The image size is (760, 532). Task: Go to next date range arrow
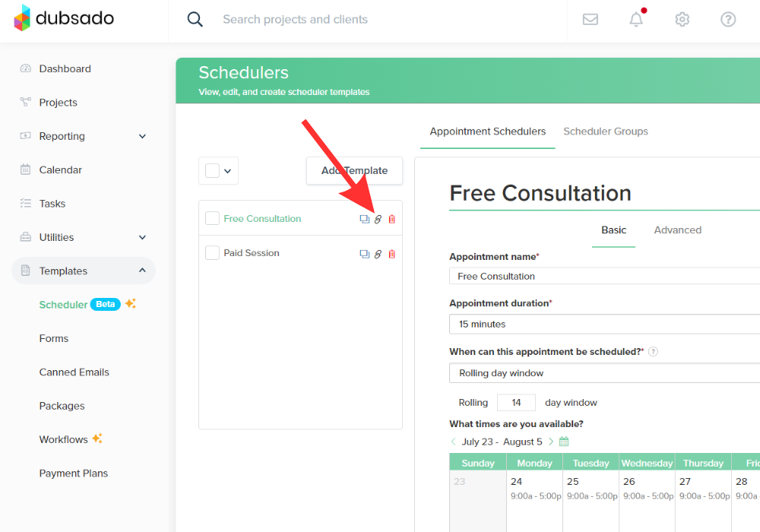[551, 442]
